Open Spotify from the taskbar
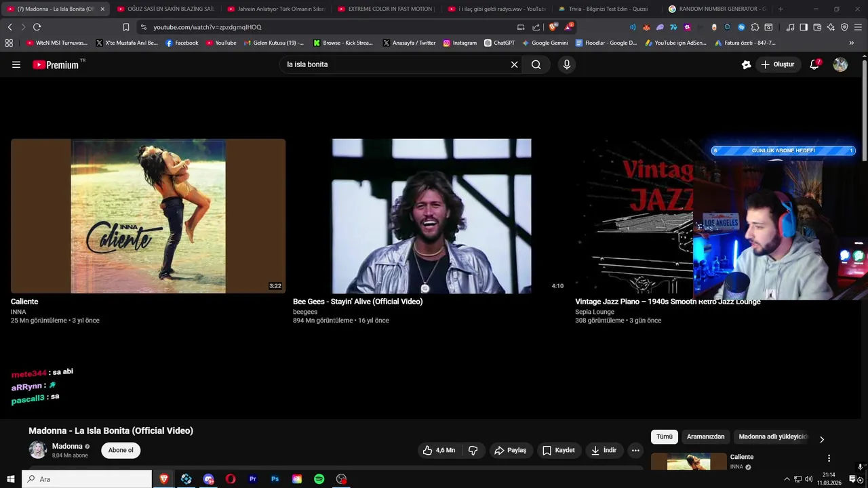The height and width of the screenshot is (488, 868). 319,479
